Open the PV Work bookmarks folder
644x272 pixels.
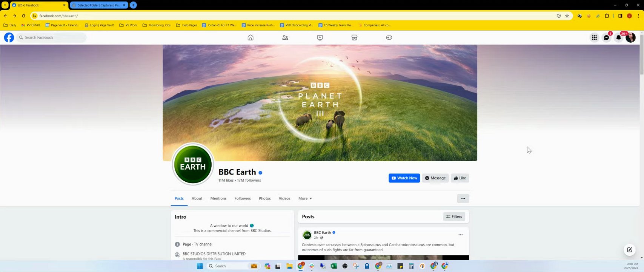pos(128,25)
